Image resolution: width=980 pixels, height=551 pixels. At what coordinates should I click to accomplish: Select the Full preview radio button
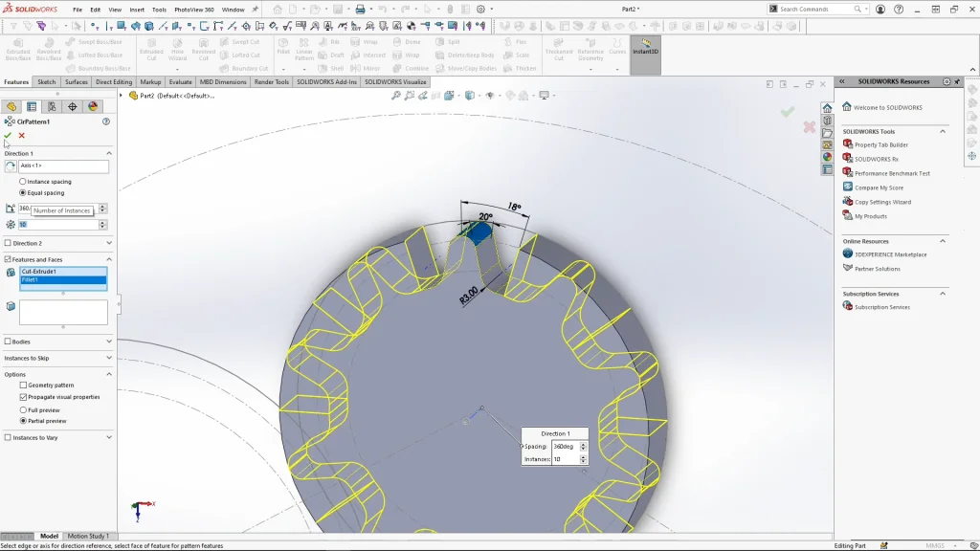(23, 409)
